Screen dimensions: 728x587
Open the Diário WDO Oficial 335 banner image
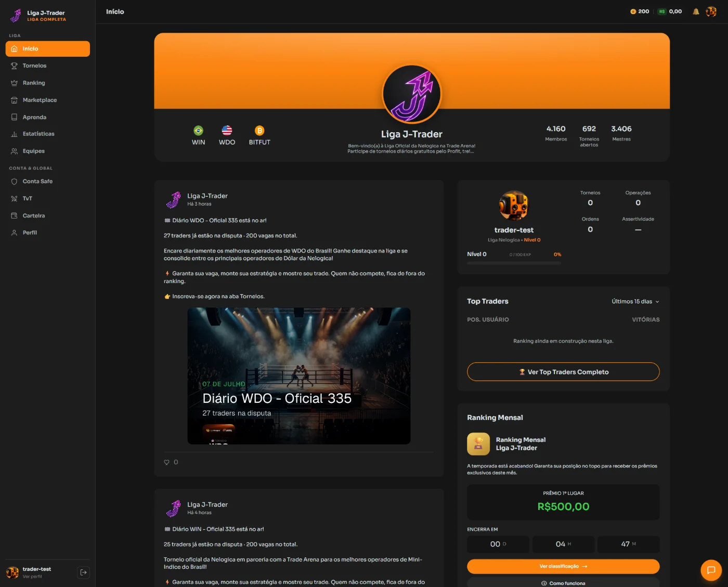pos(299,376)
